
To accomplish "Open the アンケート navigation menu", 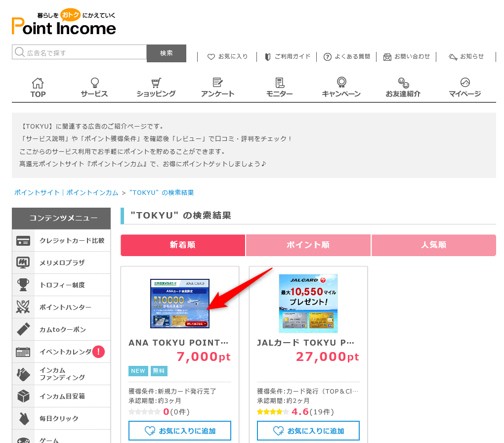I will [x=217, y=88].
